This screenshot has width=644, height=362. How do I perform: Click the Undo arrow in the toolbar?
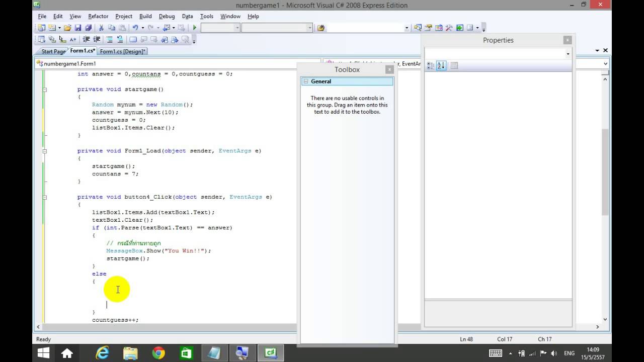pos(135,28)
